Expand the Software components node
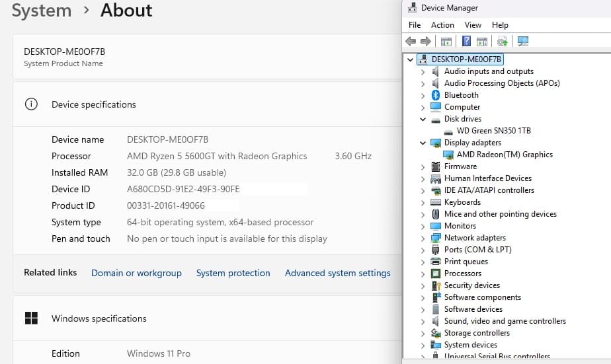The image size is (611, 364). 423,298
